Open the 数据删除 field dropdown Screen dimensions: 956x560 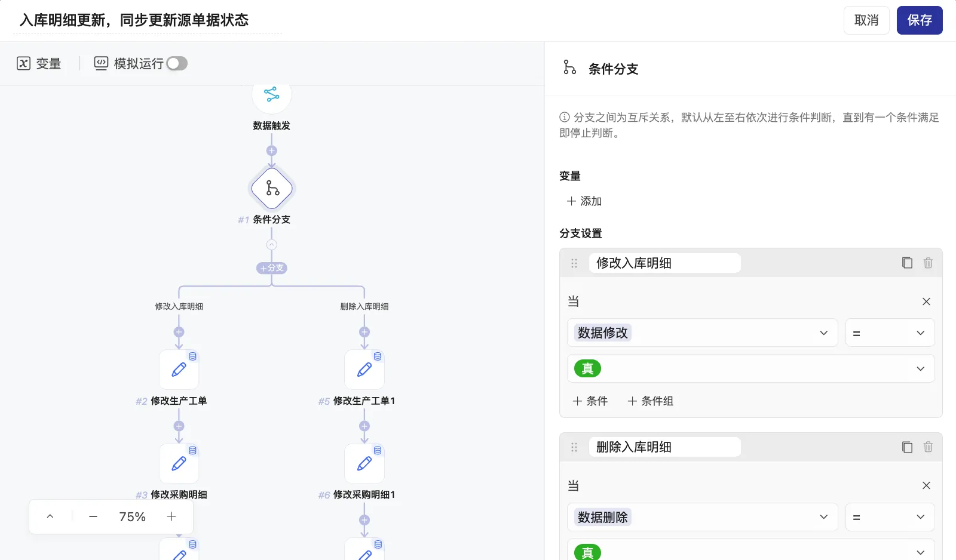pos(702,517)
